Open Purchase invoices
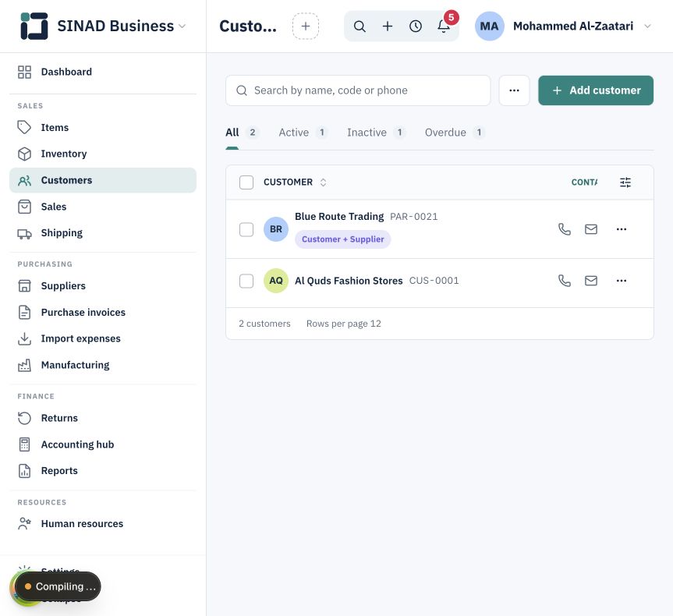 pyautogui.click(x=103, y=312)
